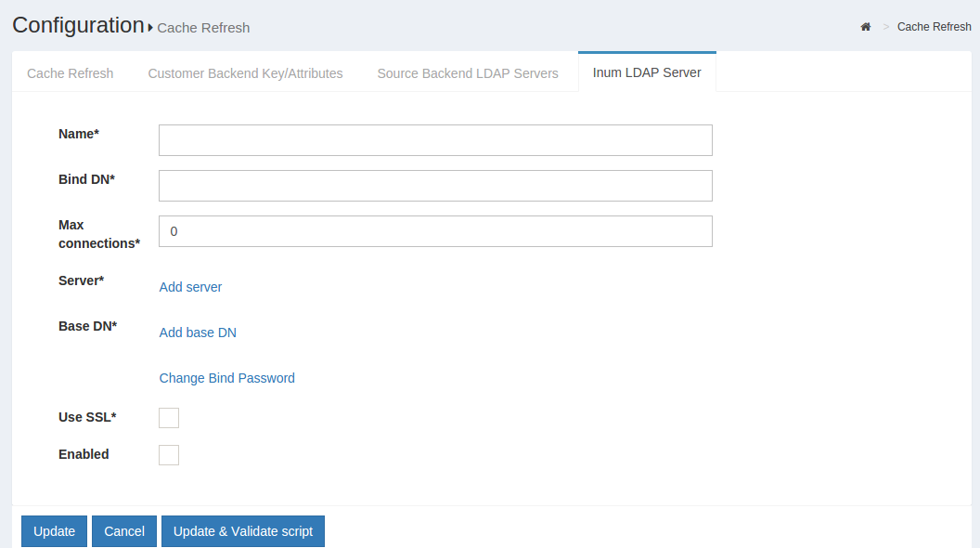Viewport: 980px width, 548px height.
Task: Click Cancel to discard changes
Action: 123,530
